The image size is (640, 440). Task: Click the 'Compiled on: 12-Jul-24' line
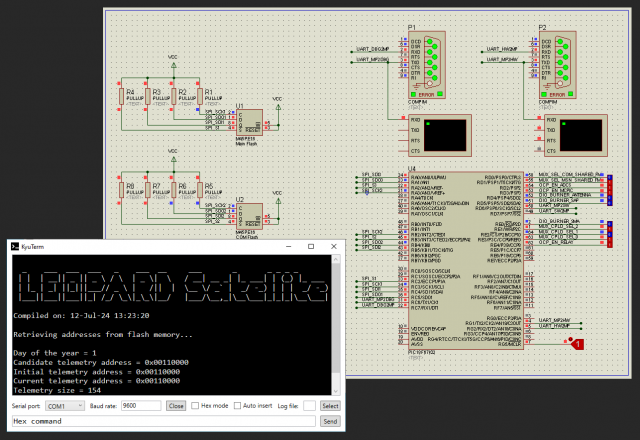pos(81,316)
